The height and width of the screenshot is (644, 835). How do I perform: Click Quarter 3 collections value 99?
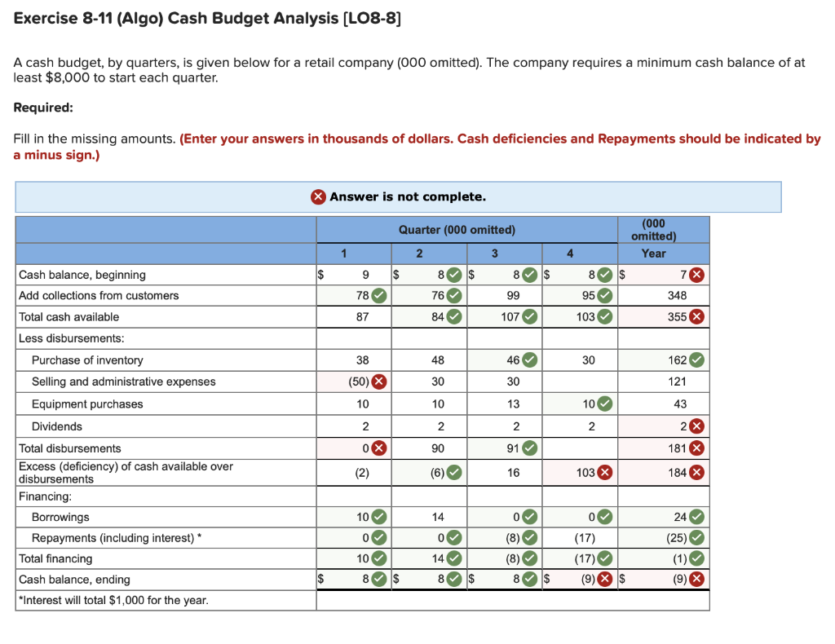coord(514,295)
